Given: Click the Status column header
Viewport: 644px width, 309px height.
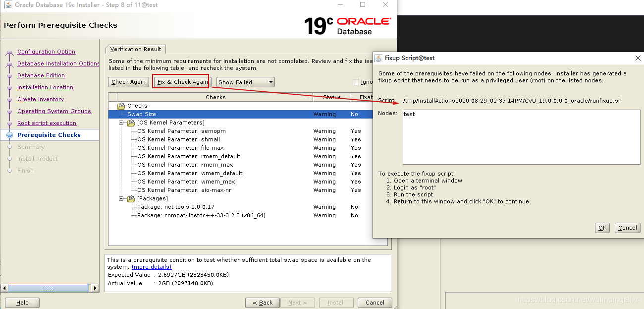Looking at the screenshot, I should pos(331,97).
